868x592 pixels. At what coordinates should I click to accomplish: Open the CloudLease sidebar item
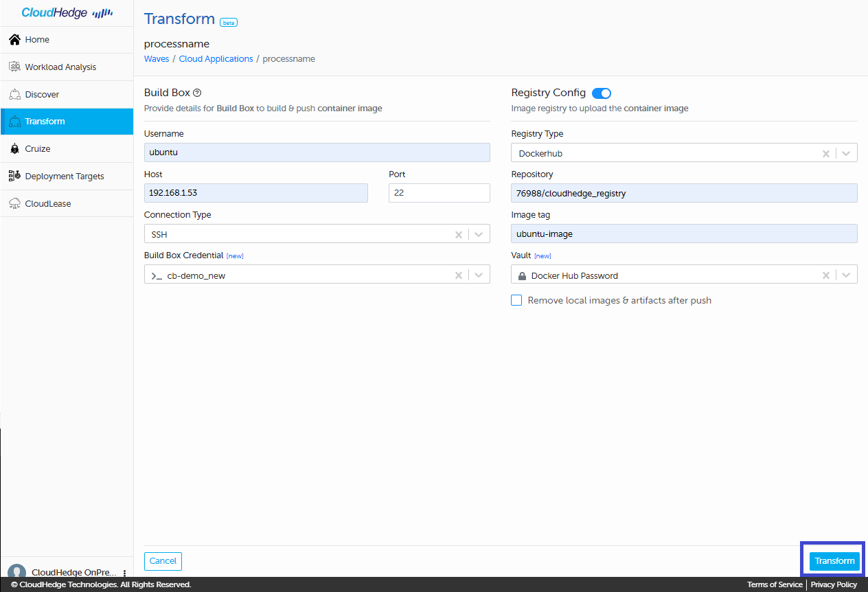pyautogui.click(x=67, y=203)
